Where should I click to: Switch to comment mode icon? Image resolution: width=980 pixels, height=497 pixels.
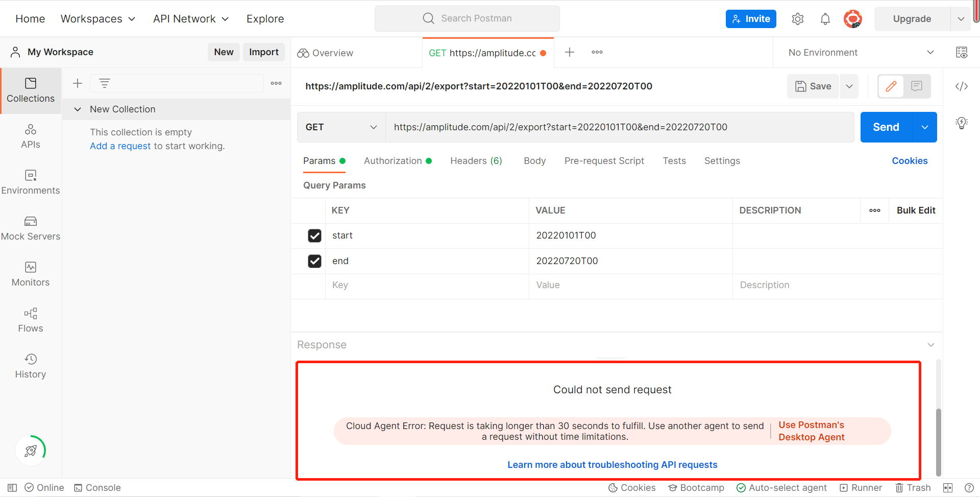pyautogui.click(x=917, y=86)
